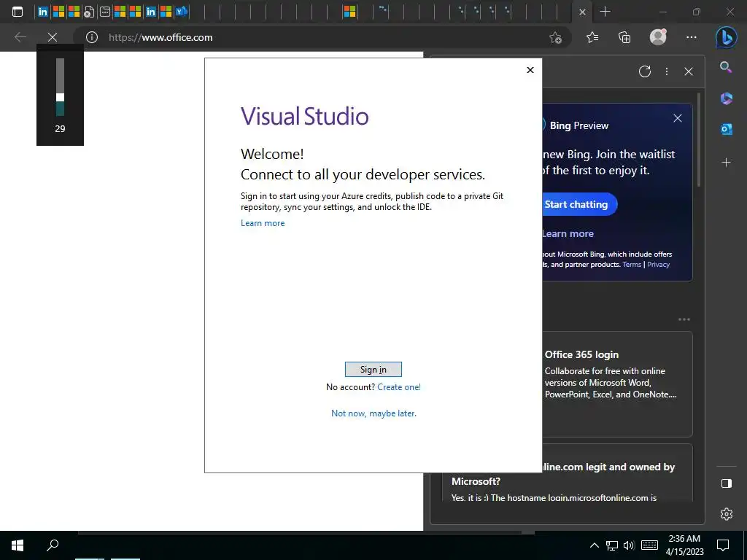Toggle hide sidebar button

726,483
